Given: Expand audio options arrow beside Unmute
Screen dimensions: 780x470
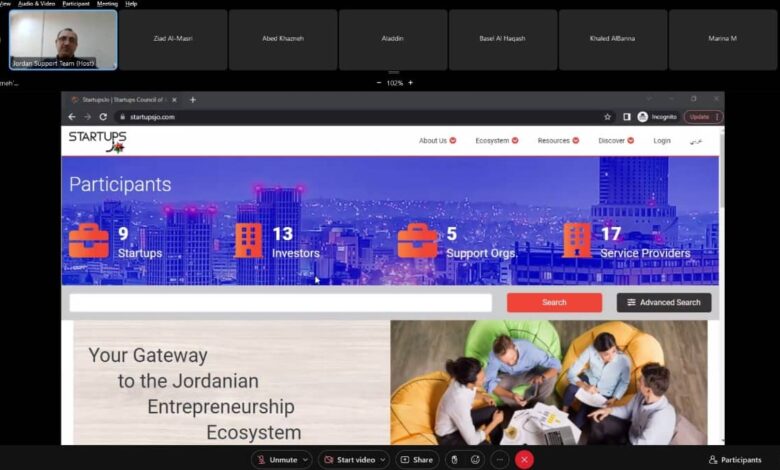Looking at the screenshot, I should click(304, 459).
